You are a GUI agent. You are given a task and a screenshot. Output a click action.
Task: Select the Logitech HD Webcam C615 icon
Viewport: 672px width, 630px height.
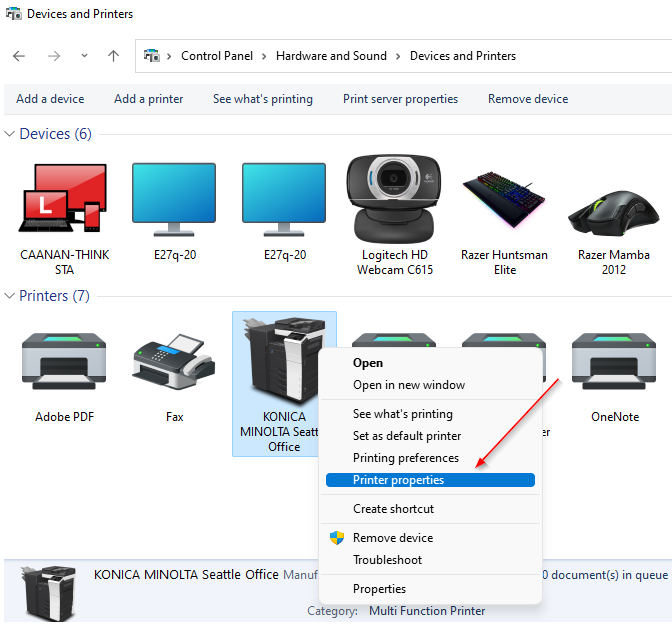coord(394,199)
